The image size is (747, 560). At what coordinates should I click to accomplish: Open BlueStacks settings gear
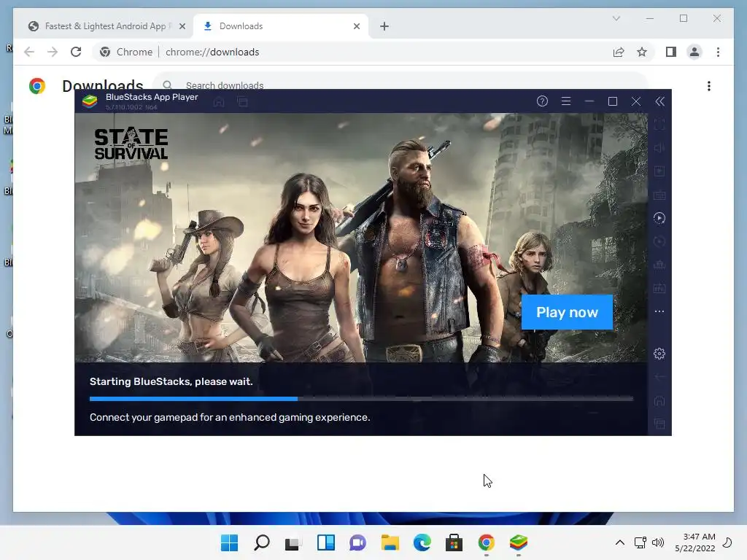point(659,354)
